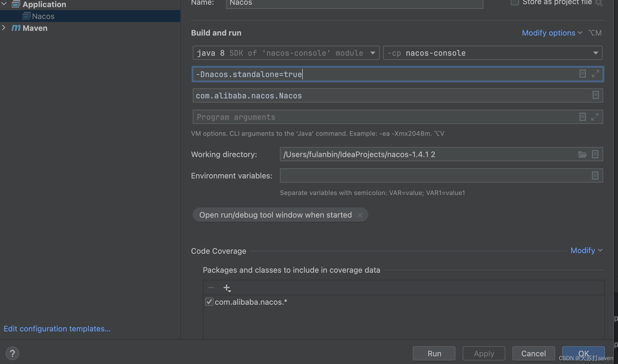Browse for working directory folder
This screenshot has width=618, height=364.
point(582,154)
